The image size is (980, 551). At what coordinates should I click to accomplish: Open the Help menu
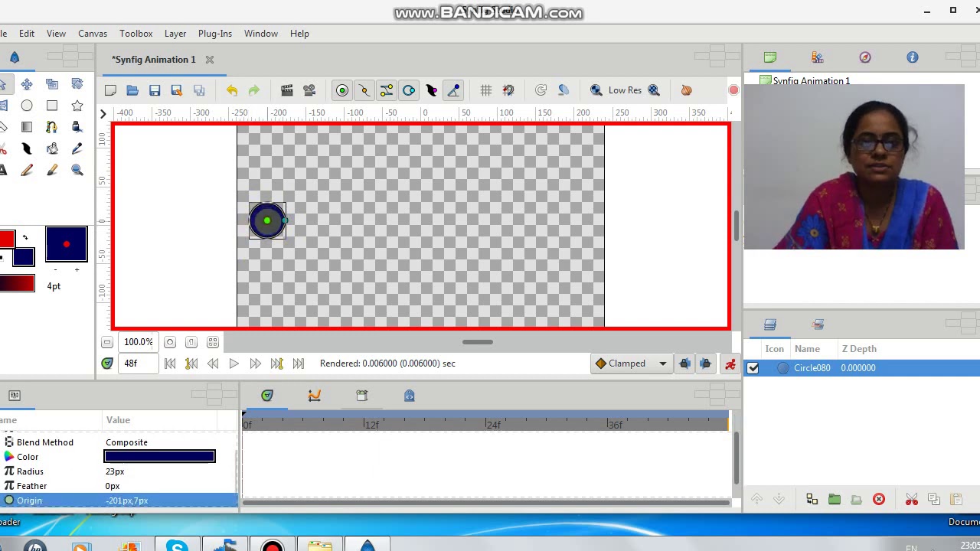(x=299, y=34)
